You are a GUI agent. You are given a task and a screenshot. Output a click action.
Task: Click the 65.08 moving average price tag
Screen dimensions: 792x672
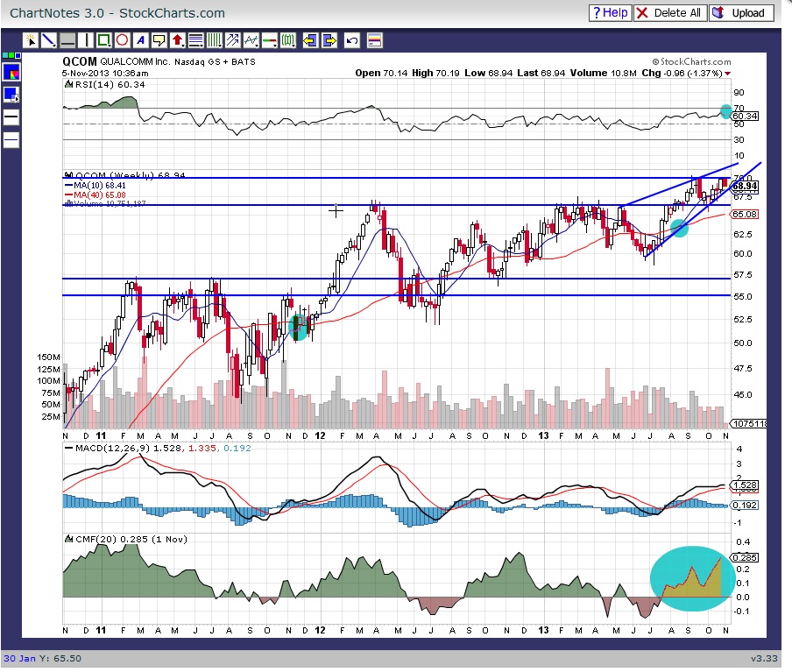click(x=745, y=215)
